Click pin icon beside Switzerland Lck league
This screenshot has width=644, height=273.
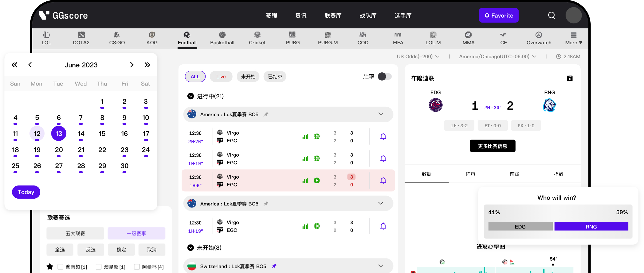[274, 266]
